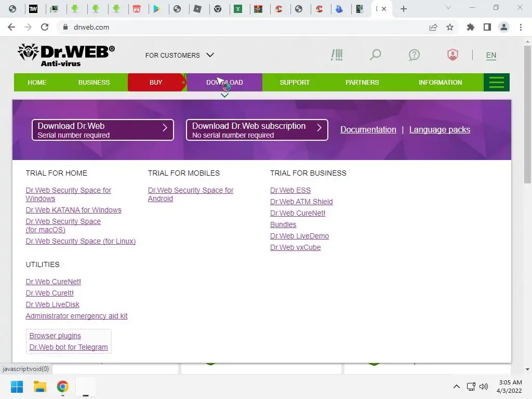Image resolution: width=532 pixels, height=399 pixels.
Task: Open the SUPPORT menu item
Action: click(295, 82)
